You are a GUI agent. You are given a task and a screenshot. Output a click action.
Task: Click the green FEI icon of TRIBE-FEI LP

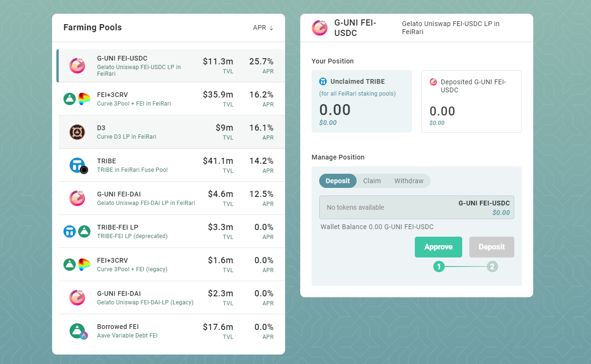coord(84,231)
